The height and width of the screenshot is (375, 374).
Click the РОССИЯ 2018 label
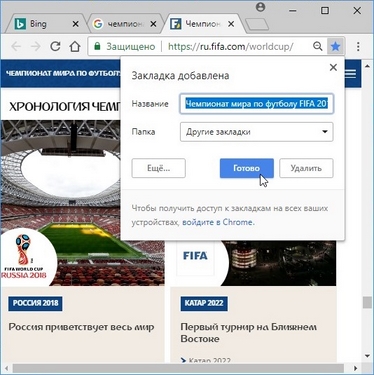(35, 303)
